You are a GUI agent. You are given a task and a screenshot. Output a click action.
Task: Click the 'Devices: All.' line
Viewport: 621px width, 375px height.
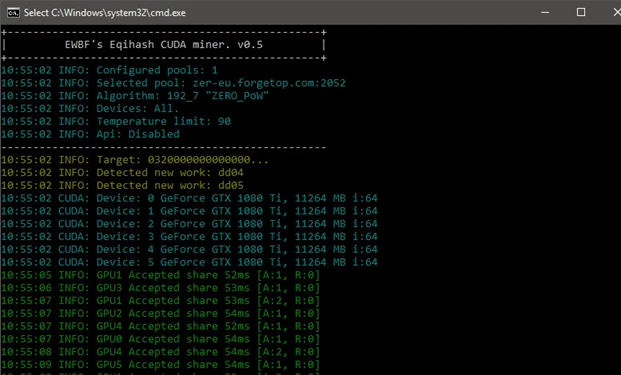90,109
